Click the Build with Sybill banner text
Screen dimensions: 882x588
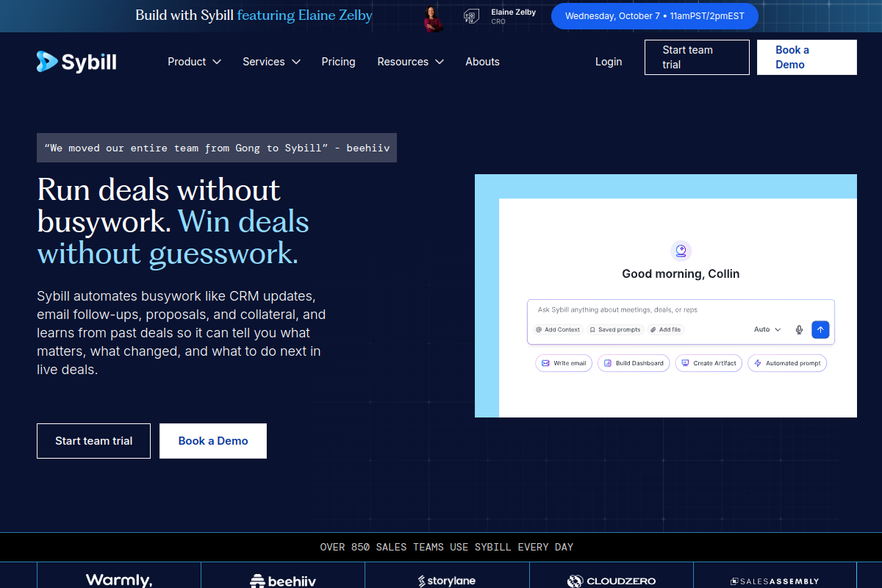coord(254,15)
